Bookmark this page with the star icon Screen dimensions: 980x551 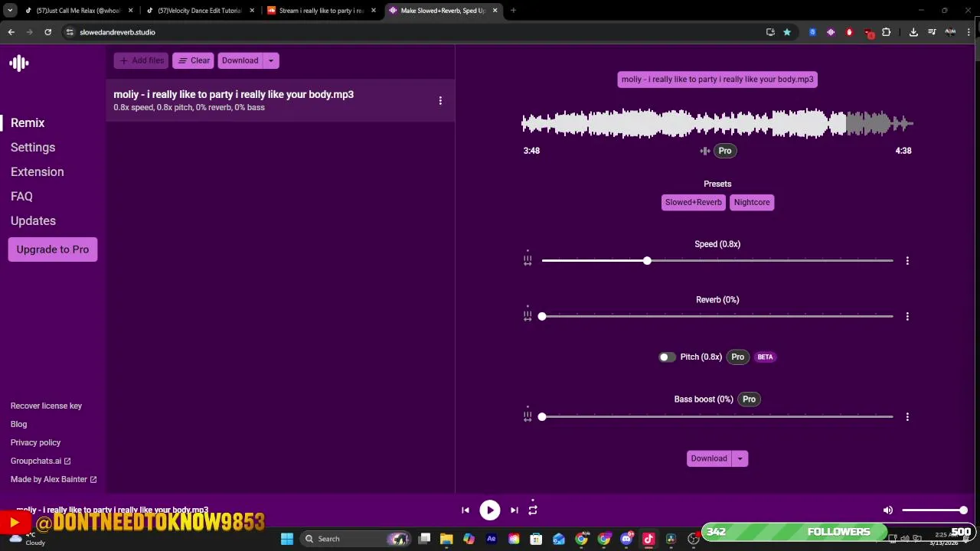pos(787,32)
